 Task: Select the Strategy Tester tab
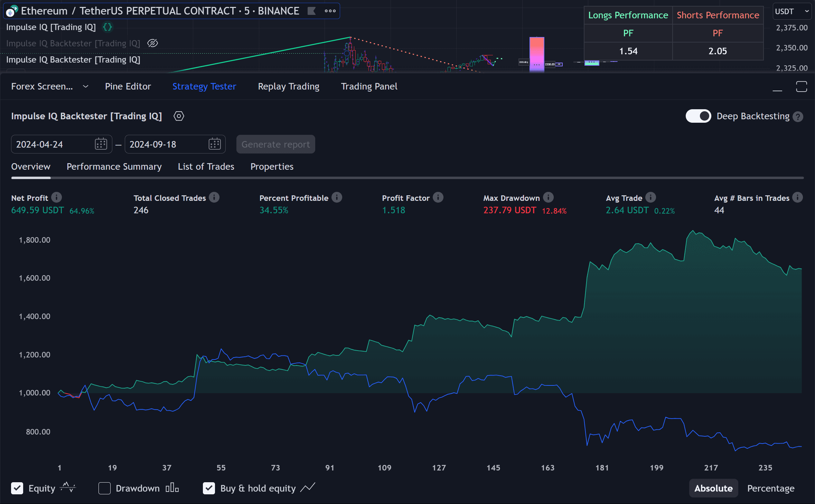[204, 86]
